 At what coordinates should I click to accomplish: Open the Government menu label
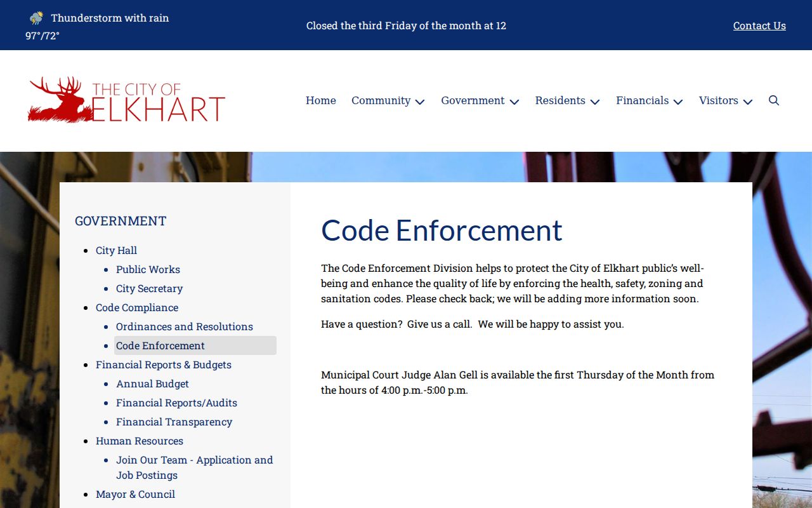click(473, 100)
